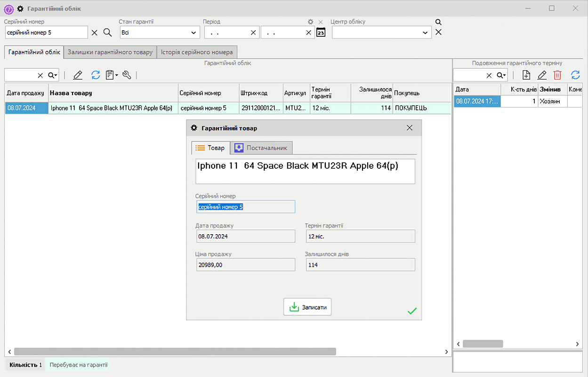This screenshot has height=377, width=588.
Task: Click the search magnifier beside serial number field
Action: [107, 32]
